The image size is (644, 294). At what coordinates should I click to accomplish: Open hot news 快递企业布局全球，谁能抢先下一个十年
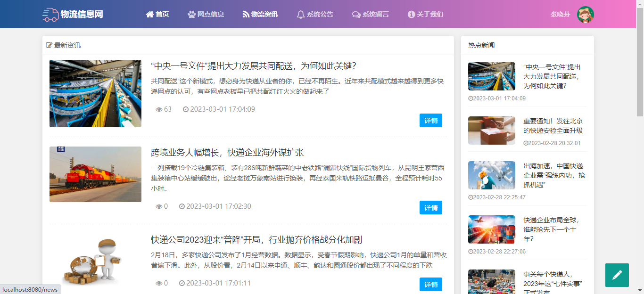point(552,229)
